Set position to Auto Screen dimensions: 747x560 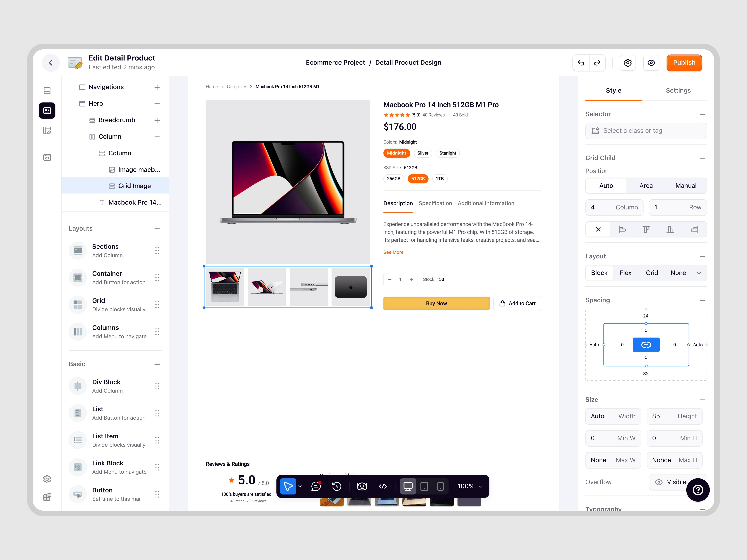606,186
